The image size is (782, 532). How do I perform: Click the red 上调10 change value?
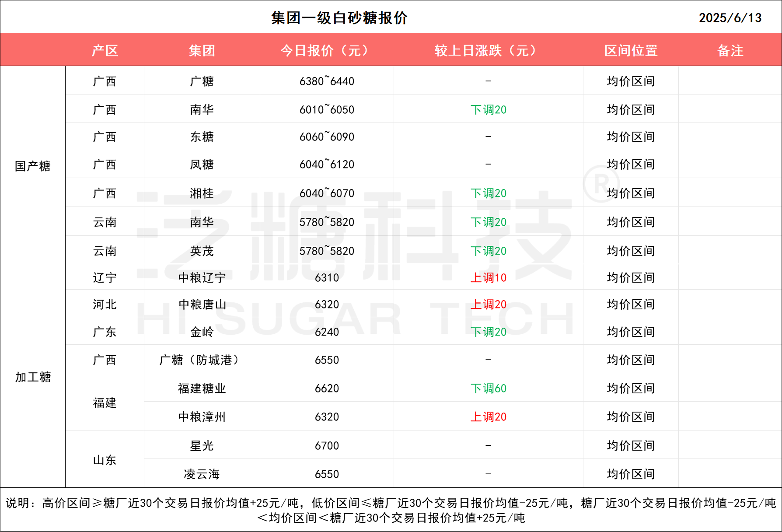(x=488, y=278)
